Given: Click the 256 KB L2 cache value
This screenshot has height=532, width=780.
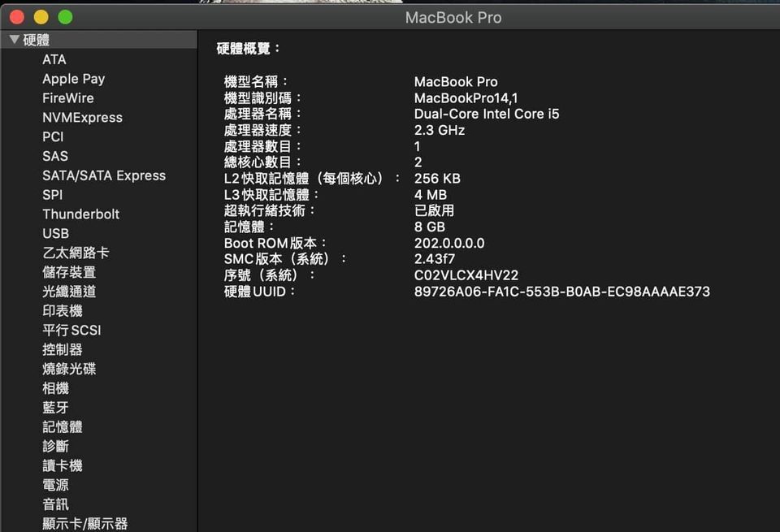Looking at the screenshot, I should coord(437,179).
